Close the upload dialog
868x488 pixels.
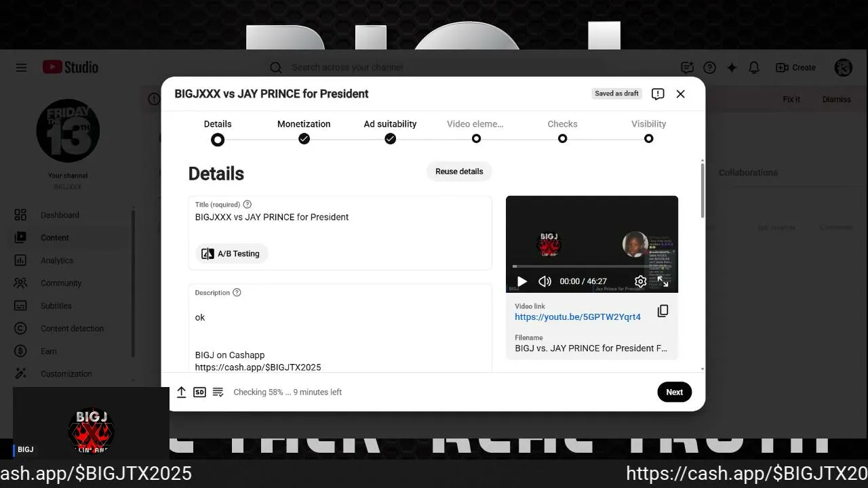tap(681, 94)
